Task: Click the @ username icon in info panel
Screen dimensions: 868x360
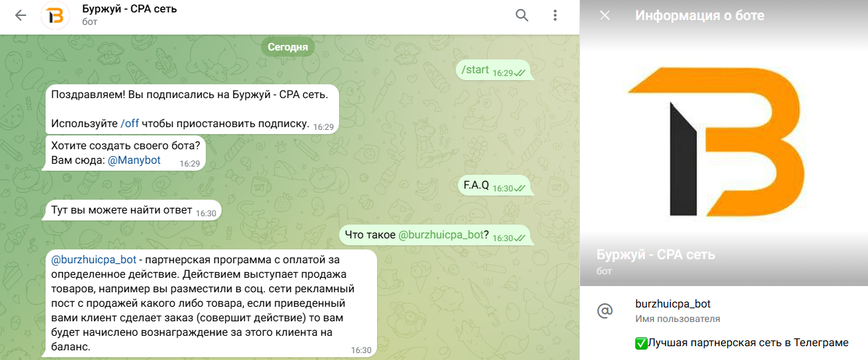Action: click(x=605, y=311)
